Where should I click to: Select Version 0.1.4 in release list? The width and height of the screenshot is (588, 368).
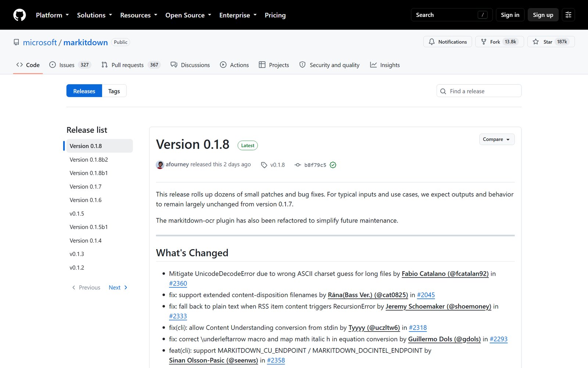tap(99, 241)
